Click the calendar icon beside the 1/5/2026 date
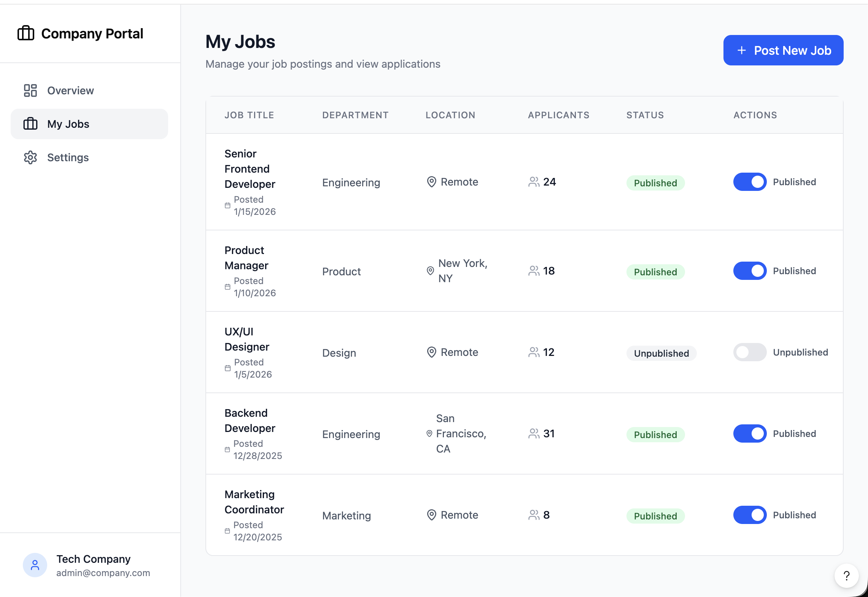The image size is (868, 597). pyautogui.click(x=227, y=368)
